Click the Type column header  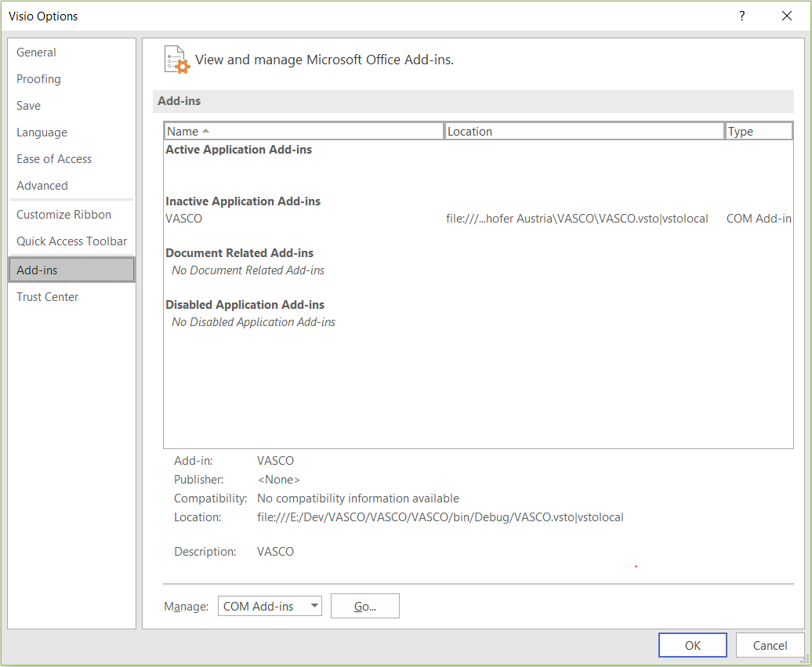click(x=759, y=132)
